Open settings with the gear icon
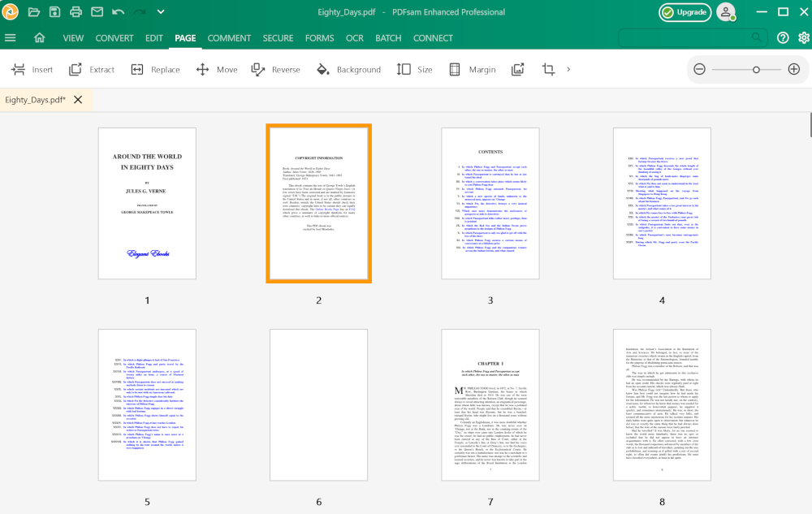The height and width of the screenshot is (514, 812). pyautogui.click(x=804, y=38)
